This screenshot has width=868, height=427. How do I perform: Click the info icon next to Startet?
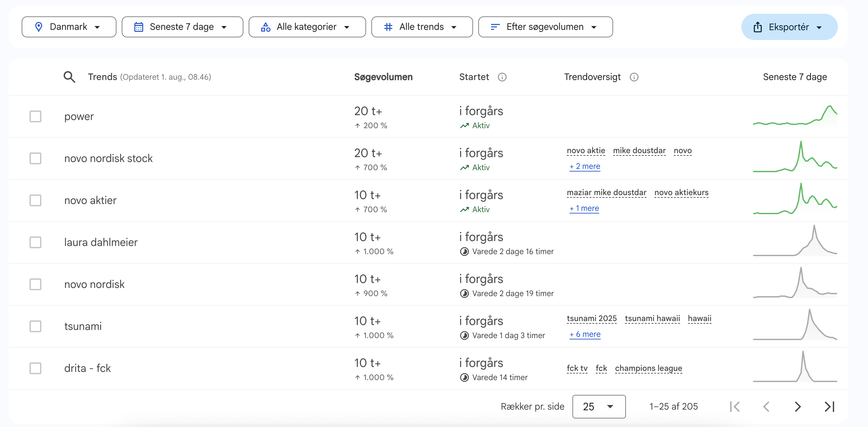tap(502, 77)
